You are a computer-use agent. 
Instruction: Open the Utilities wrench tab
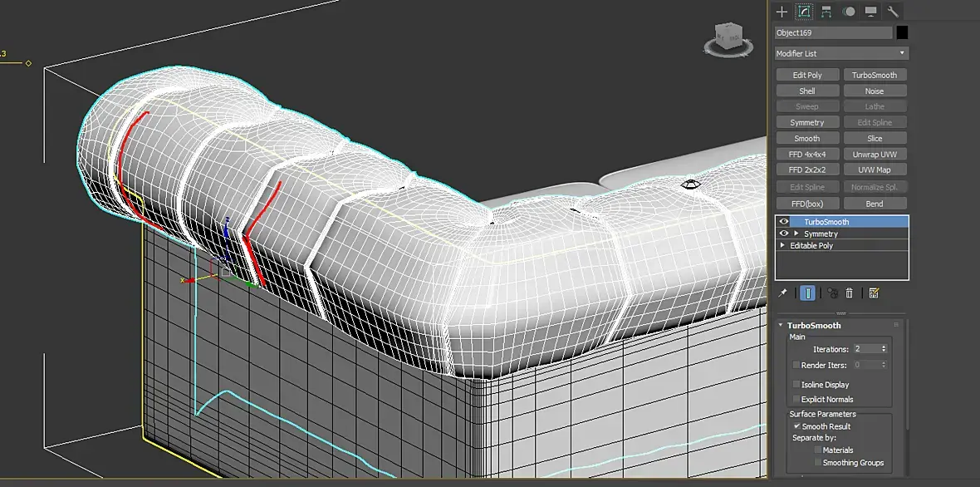coord(893,12)
